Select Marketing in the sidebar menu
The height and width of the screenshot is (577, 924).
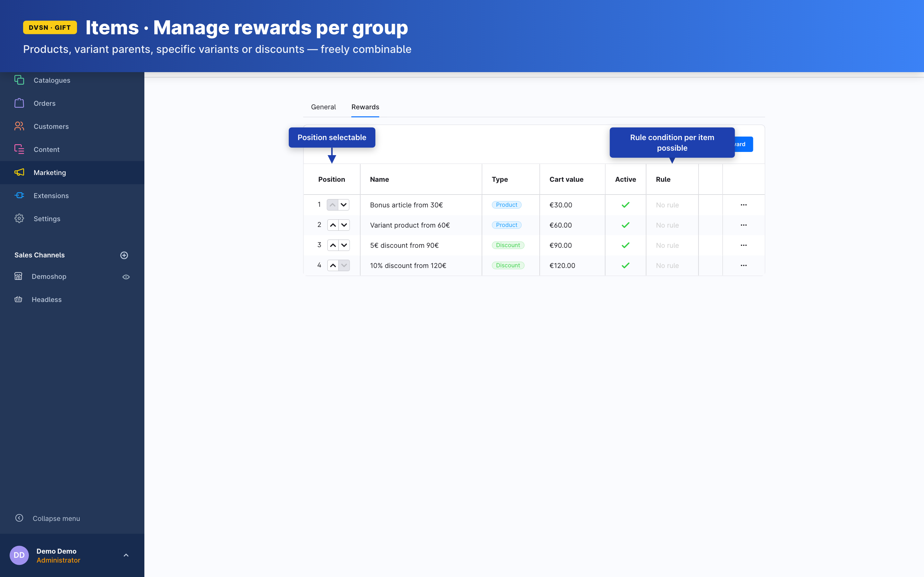tap(50, 172)
